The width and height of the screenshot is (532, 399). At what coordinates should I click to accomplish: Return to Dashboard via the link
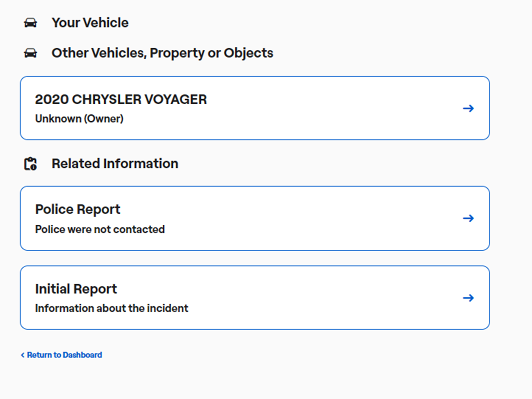point(64,355)
